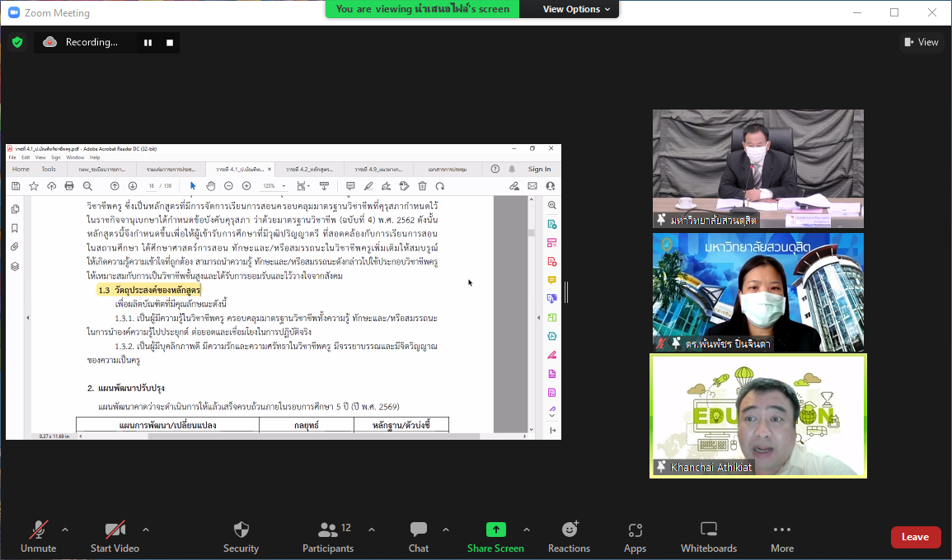Pause the recording
The image size is (952, 560).
point(148,43)
